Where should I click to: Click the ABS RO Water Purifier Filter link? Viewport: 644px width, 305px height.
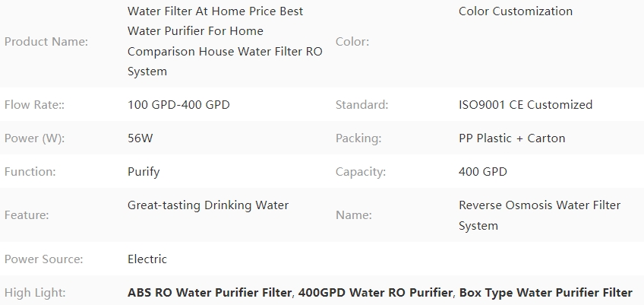pos(210,293)
